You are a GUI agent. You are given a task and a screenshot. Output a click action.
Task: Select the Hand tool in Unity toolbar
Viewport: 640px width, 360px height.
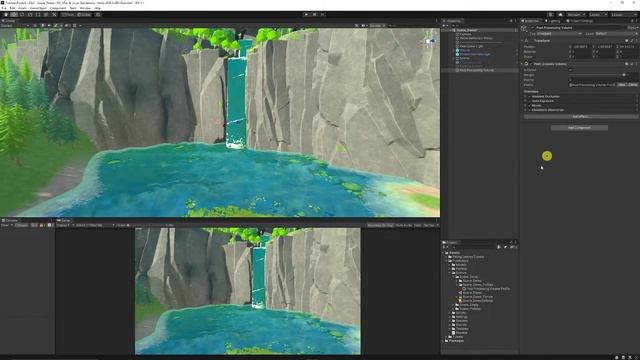(6, 15)
